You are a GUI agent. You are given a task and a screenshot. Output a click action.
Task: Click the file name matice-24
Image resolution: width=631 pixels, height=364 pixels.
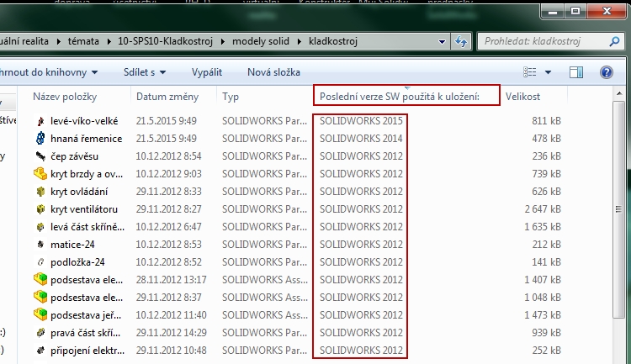click(x=73, y=245)
